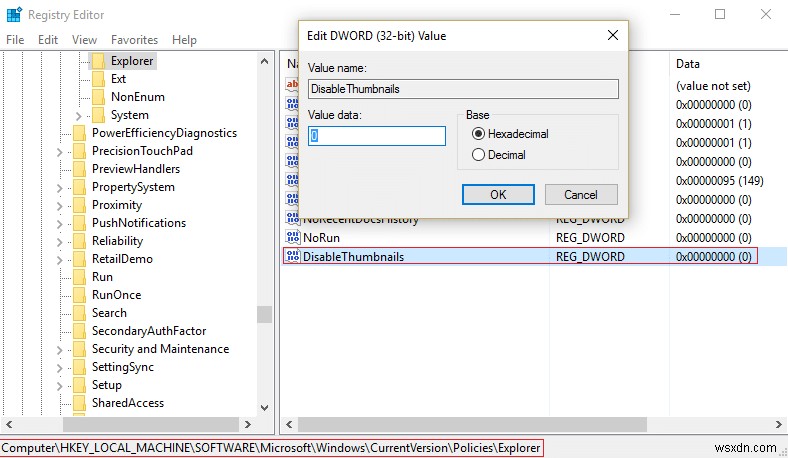The width and height of the screenshot is (788, 458).
Task: Cancel the Edit DWORD dialog
Action: (581, 195)
